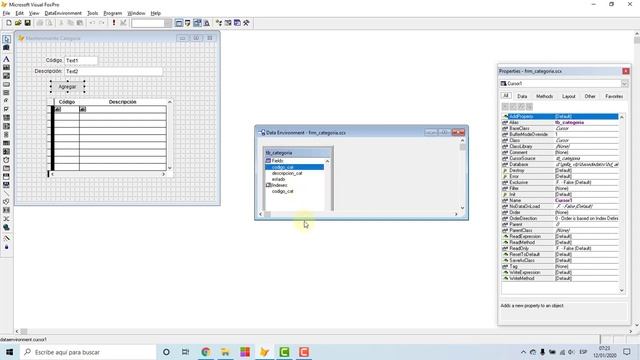Viewport: 640px width, 360px height.
Task: Select the ReadOnly property row
Action: tap(560, 248)
